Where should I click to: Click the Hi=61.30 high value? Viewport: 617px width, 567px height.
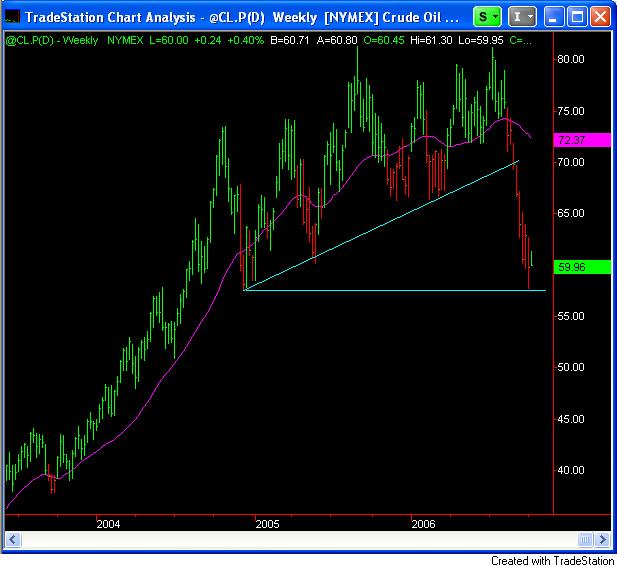[x=431, y=40]
